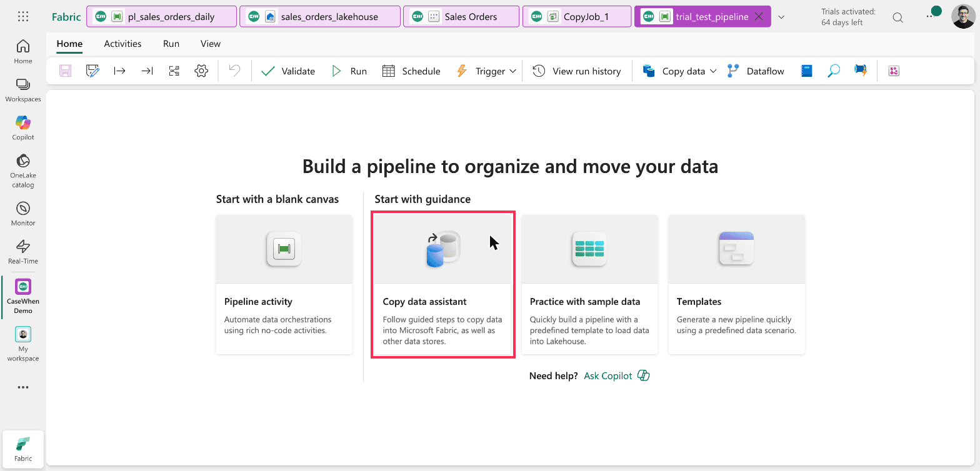Switch to the pl_sales_orders_daily tab
This screenshot has width=980, height=471.
tap(161, 17)
